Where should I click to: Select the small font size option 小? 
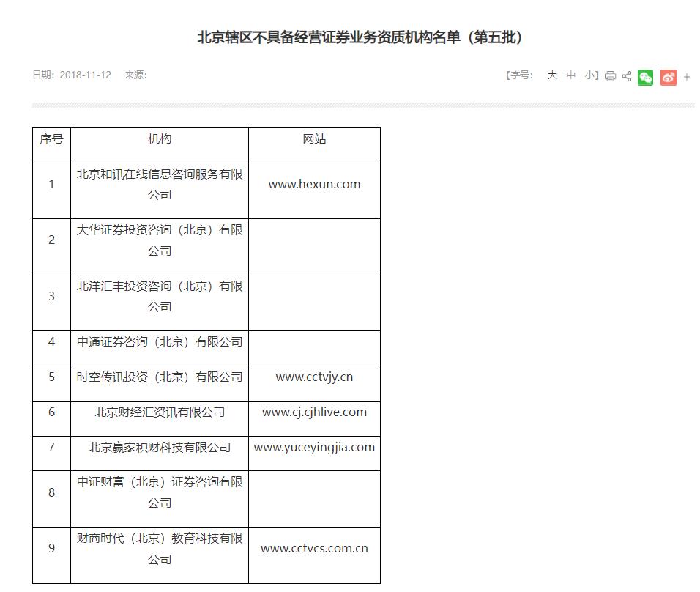(x=589, y=75)
